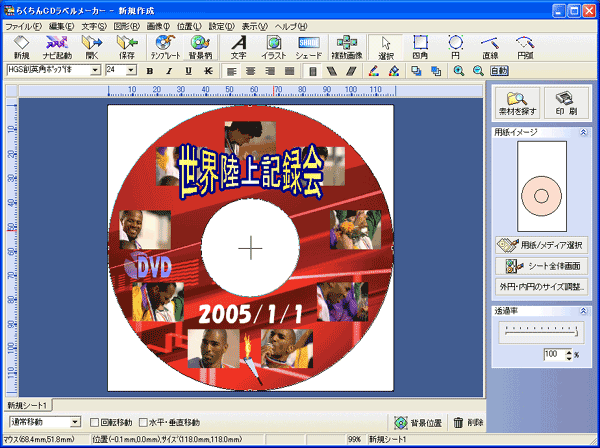Open the 画像 menu
The width and height of the screenshot is (600, 448).
[x=158, y=26]
